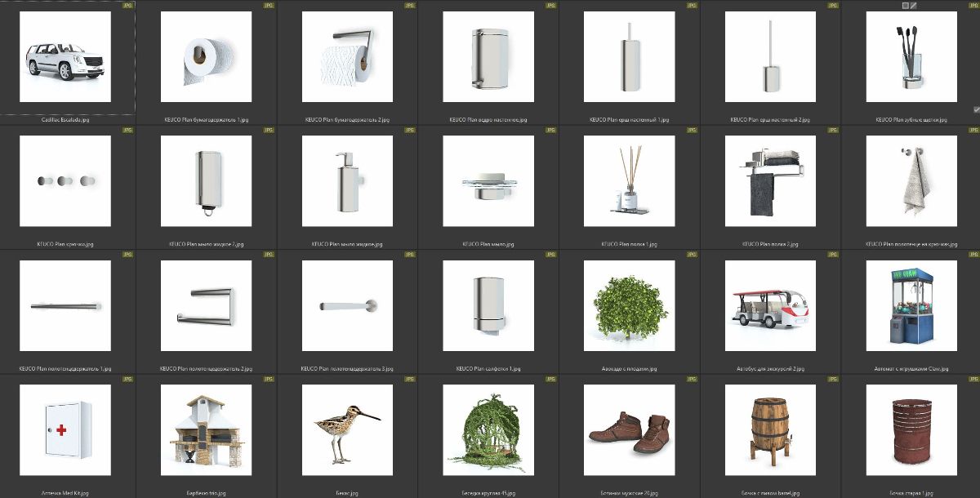Open the reed diffuser shelf thumbnail
The image size is (980, 498).
pyautogui.click(x=629, y=181)
